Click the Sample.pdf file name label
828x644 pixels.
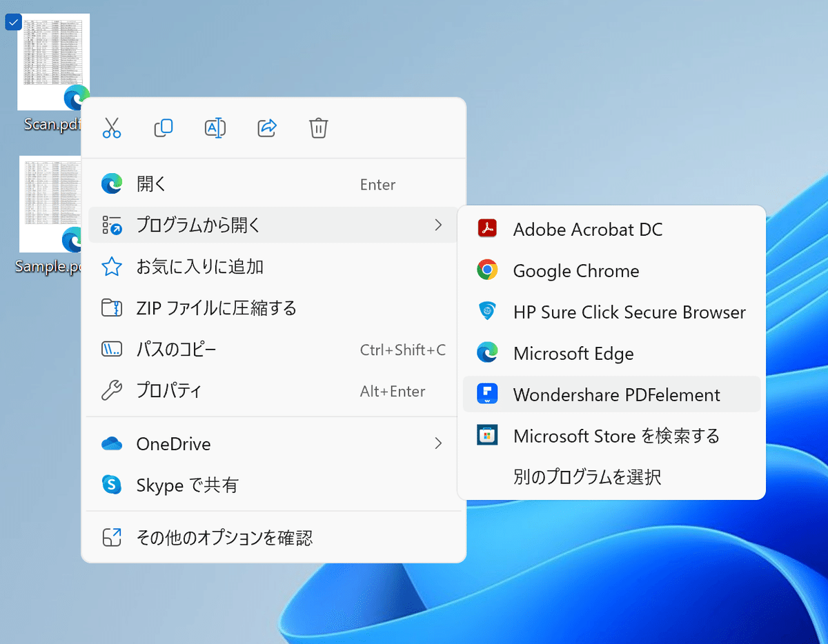pyautogui.click(x=48, y=266)
